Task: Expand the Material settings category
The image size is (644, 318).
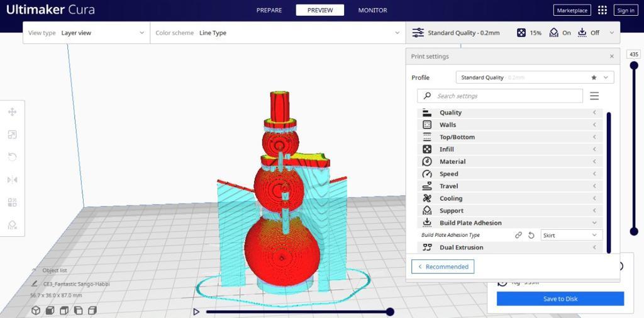Action: pos(509,162)
